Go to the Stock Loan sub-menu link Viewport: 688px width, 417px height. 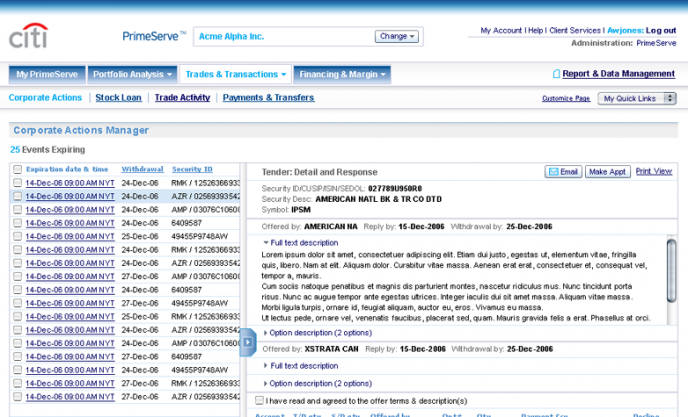(118, 98)
